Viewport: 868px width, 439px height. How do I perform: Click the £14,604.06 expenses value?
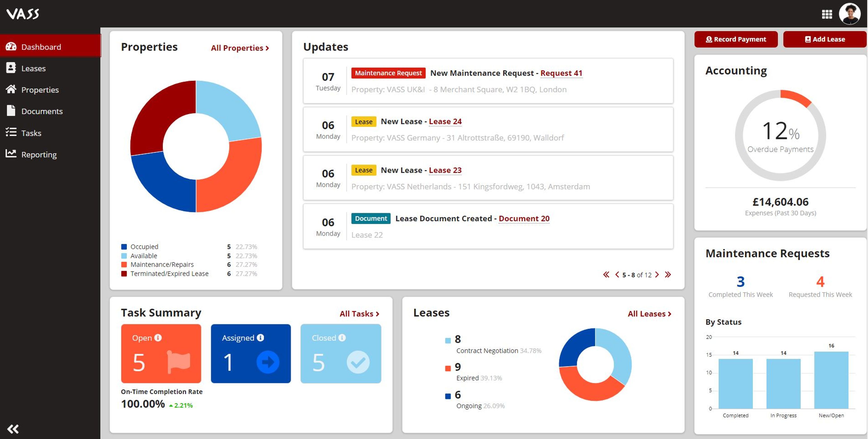pyautogui.click(x=780, y=202)
